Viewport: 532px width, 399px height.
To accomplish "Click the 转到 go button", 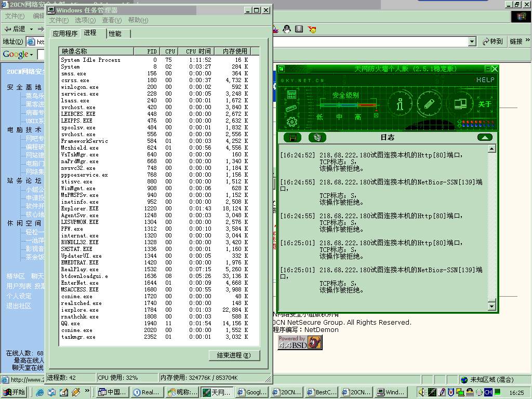I will pos(493,42).
